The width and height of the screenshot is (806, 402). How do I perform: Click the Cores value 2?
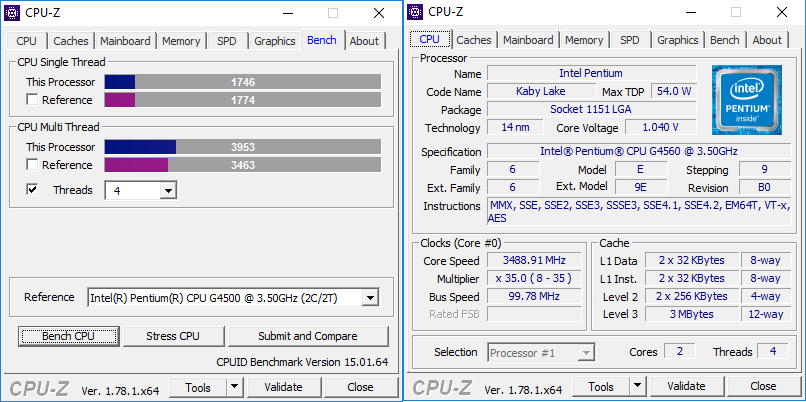pos(680,352)
